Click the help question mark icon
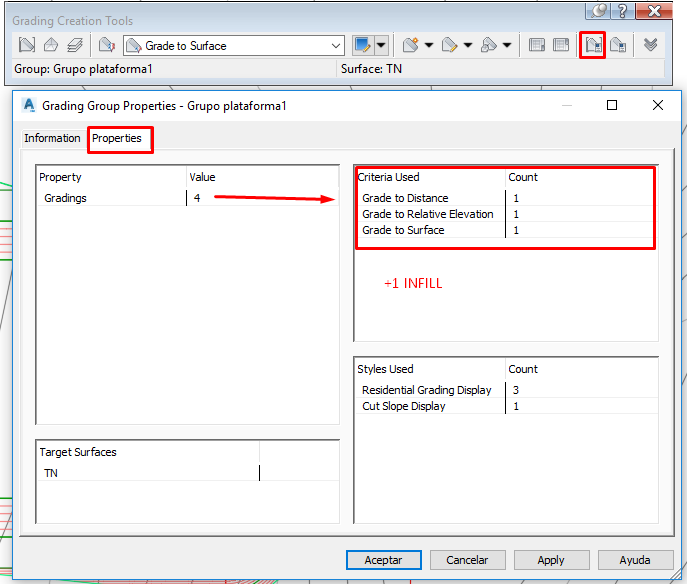The width and height of the screenshot is (687, 584). pos(623,11)
